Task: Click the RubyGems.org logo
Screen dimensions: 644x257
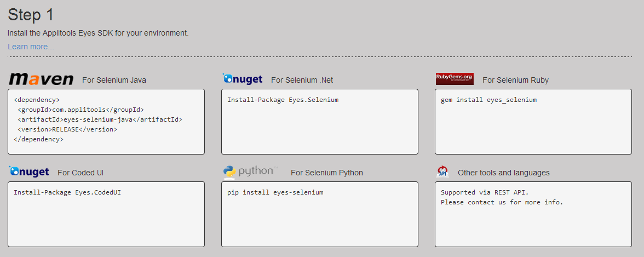Action: [x=455, y=78]
